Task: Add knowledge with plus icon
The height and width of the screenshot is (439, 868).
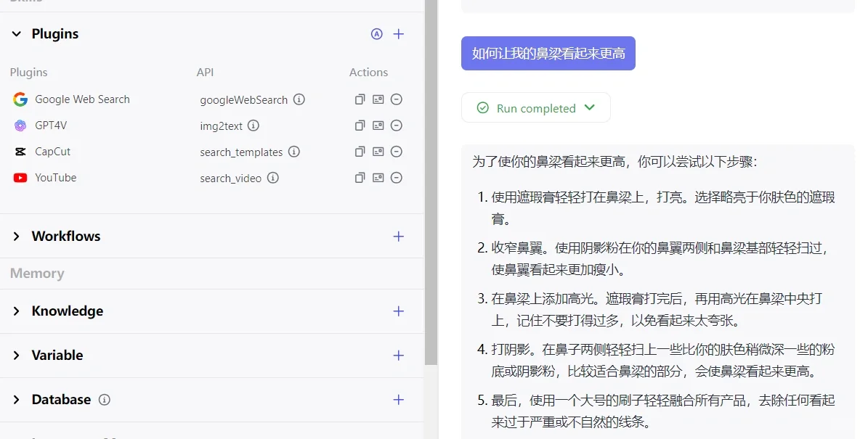Action: (399, 311)
